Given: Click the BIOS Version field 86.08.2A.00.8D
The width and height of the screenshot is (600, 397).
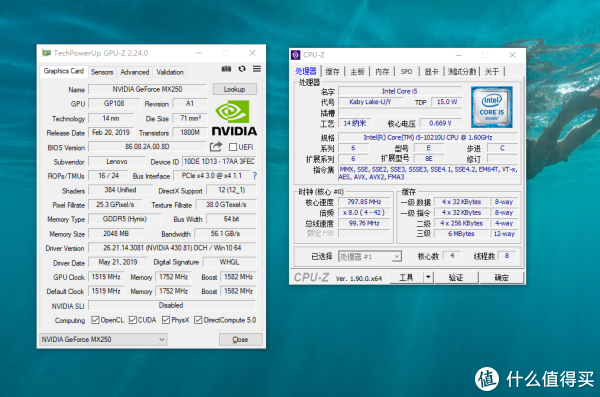Looking at the screenshot, I should click(x=147, y=147).
